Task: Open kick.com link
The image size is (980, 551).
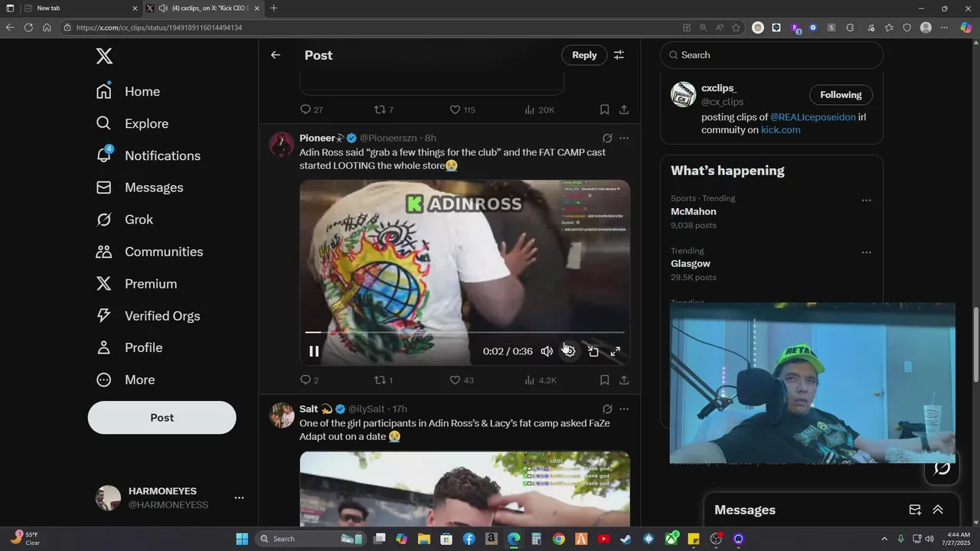Action: coord(780,130)
